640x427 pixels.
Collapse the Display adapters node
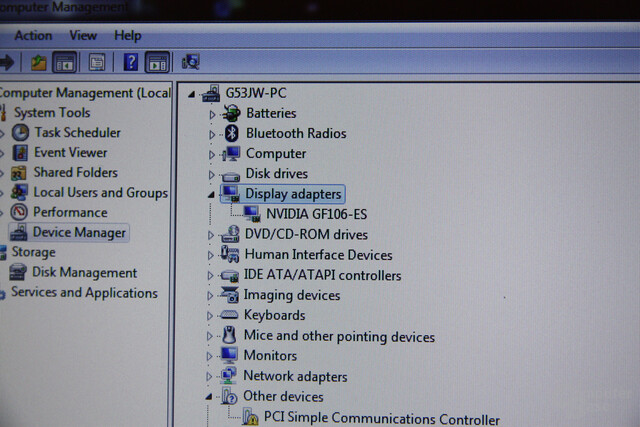click(211, 195)
